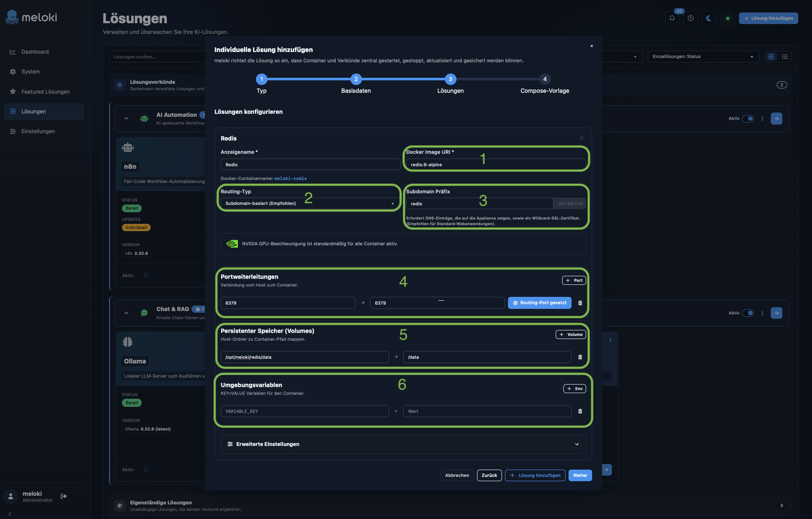Switch to grid view layout
Screen dimensions: 812x519
771,57
